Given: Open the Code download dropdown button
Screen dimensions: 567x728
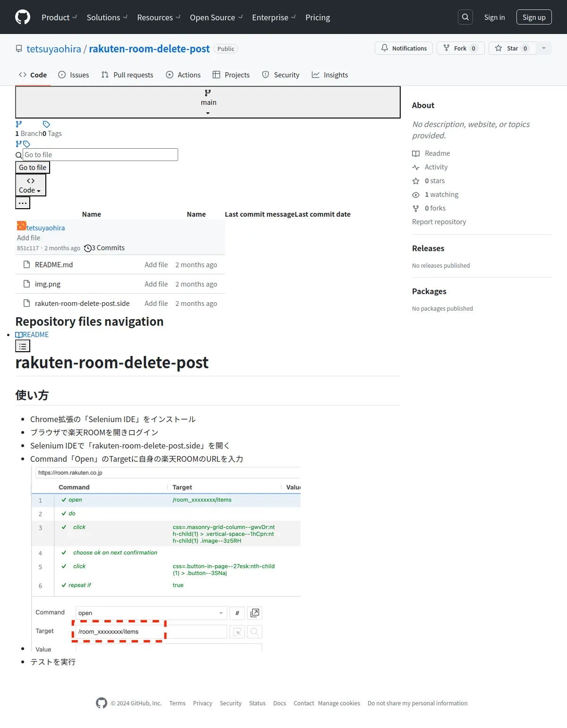Looking at the screenshot, I should pyautogui.click(x=31, y=185).
